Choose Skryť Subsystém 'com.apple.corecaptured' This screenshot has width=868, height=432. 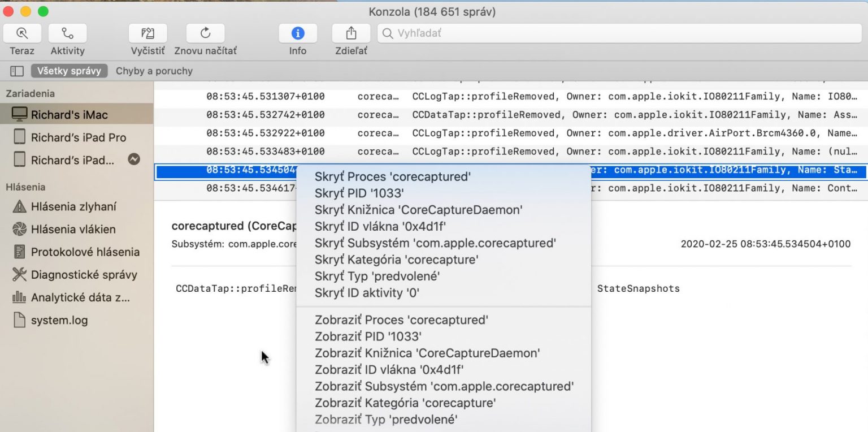pyautogui.click(x=444, y=243)
